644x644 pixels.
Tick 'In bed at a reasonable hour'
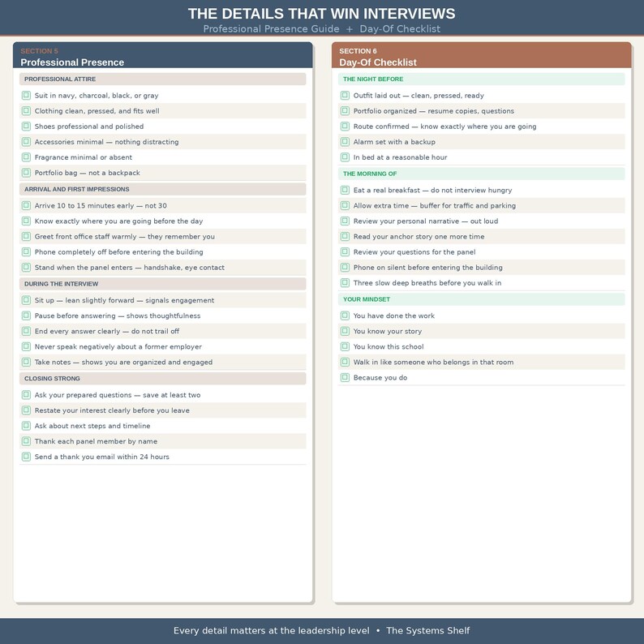(345, 157)
